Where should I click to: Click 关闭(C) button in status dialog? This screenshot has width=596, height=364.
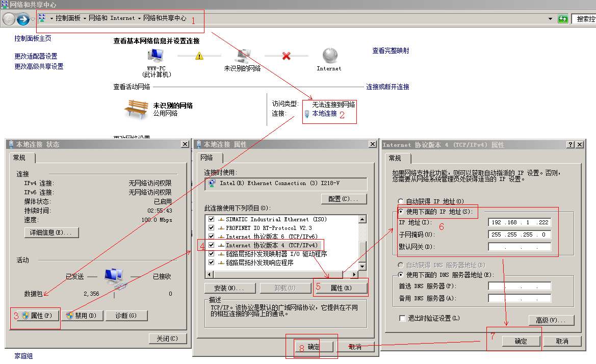pos(167,339)
